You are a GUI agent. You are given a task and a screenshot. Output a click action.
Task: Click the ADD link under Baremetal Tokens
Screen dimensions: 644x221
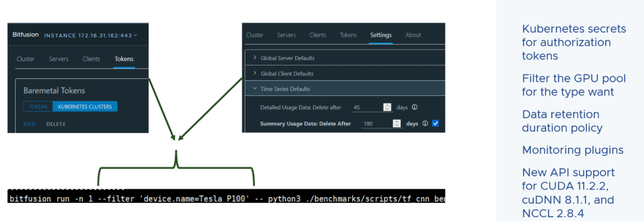[x=29, y=124]
